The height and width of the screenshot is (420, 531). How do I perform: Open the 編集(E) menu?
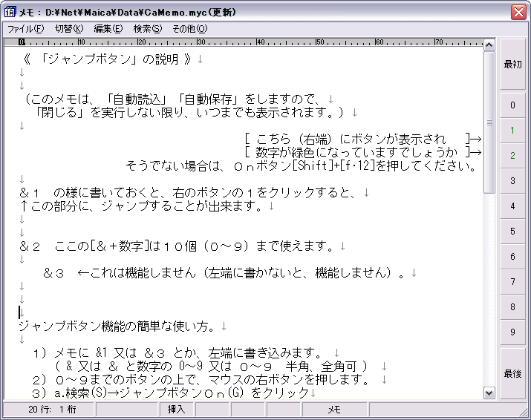[108, 29]
